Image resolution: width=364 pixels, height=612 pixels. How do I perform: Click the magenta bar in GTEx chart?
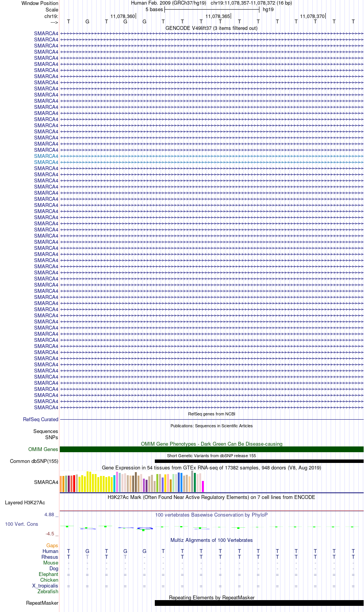click(203, 486)
